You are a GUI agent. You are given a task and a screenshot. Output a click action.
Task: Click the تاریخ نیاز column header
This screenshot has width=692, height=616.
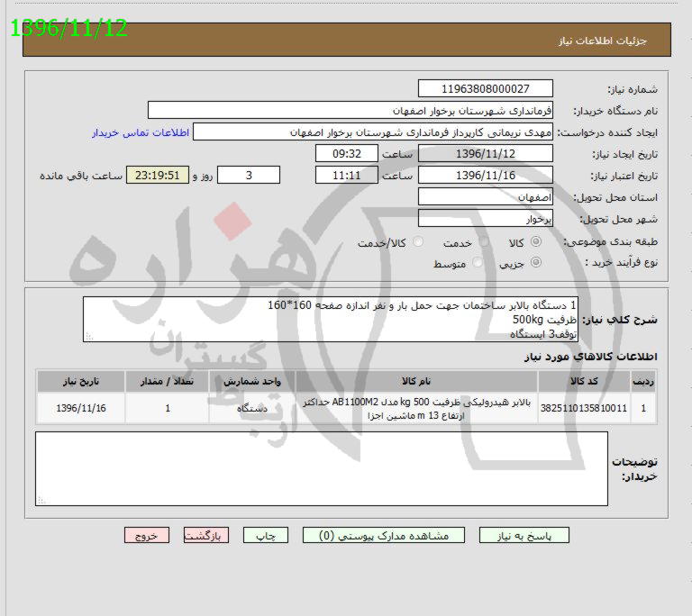click(81, 381)
